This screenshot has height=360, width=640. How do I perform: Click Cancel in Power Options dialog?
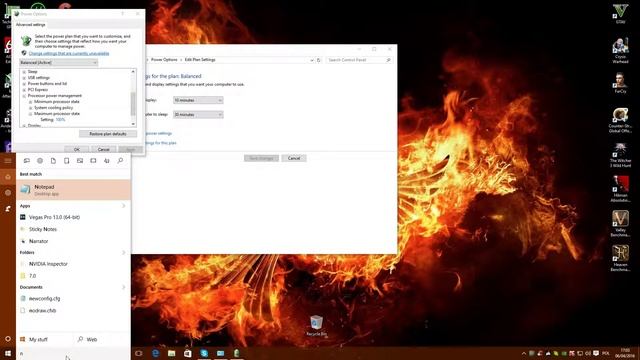point(104,149)
